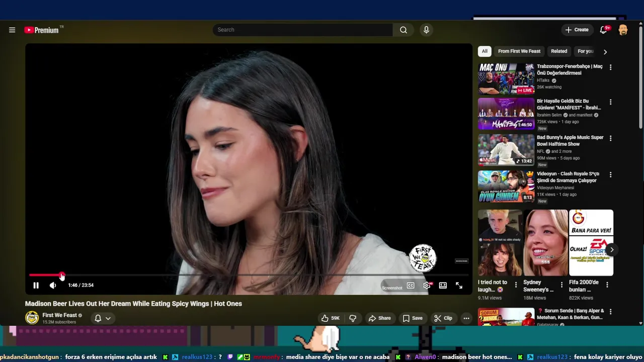Image resolution: width=644 pixels, height=362 pixels.
Task: Open the notifications bell
Action: (603, 30)
